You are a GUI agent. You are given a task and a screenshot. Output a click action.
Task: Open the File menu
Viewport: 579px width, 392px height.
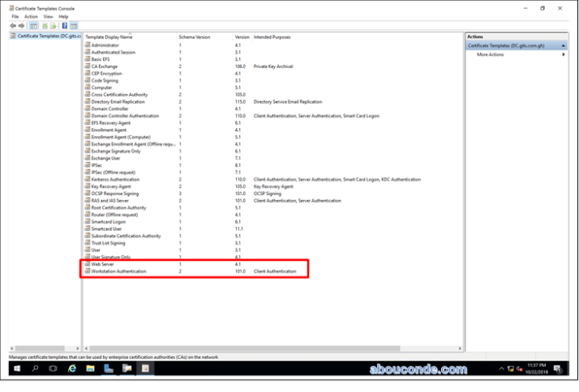15,16
